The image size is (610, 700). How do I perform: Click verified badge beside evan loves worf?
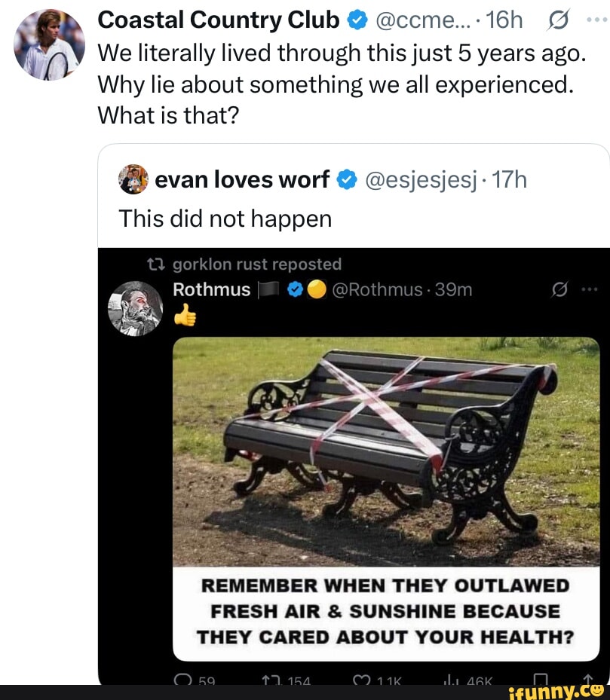(346, 179)
